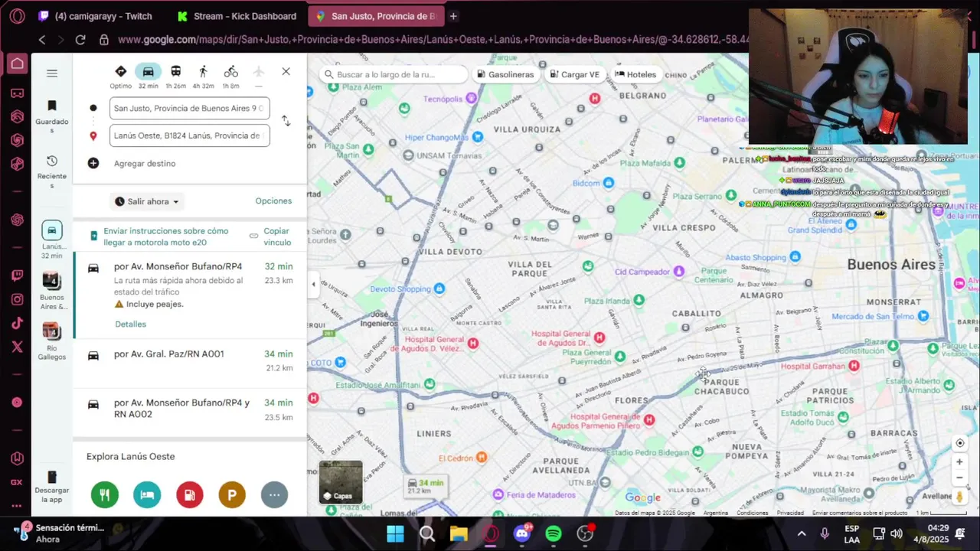
Task: Open X from the Opera sidebar
Action: (x=17, y=347)
